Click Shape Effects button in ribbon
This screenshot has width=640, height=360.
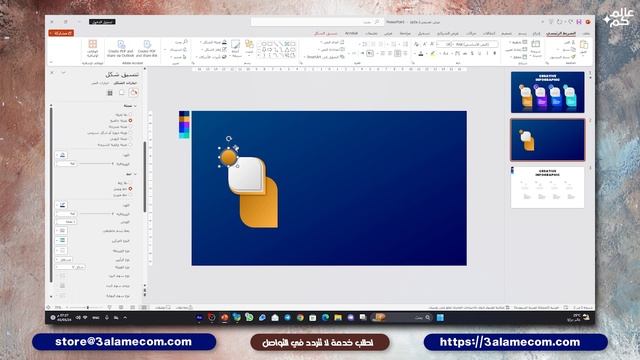coord(212,57)
